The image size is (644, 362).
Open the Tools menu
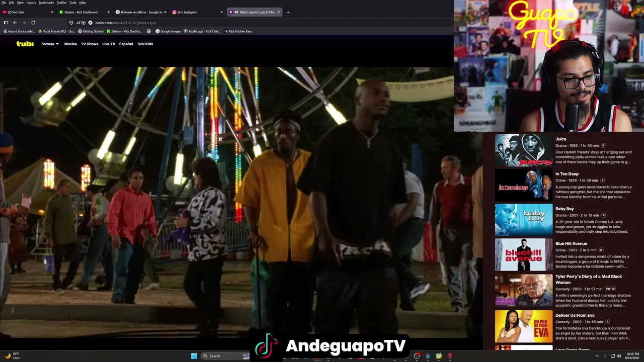click(x=73, y=3)
